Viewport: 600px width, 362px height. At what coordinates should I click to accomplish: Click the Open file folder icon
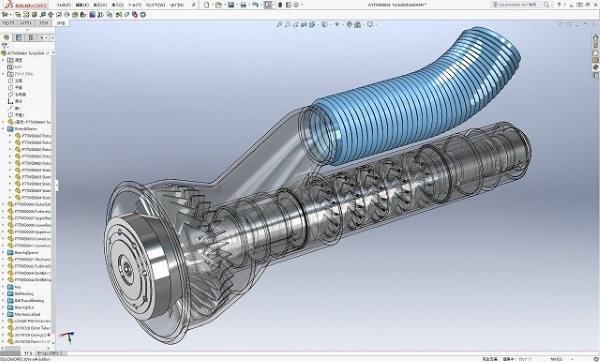click(218, 5)
